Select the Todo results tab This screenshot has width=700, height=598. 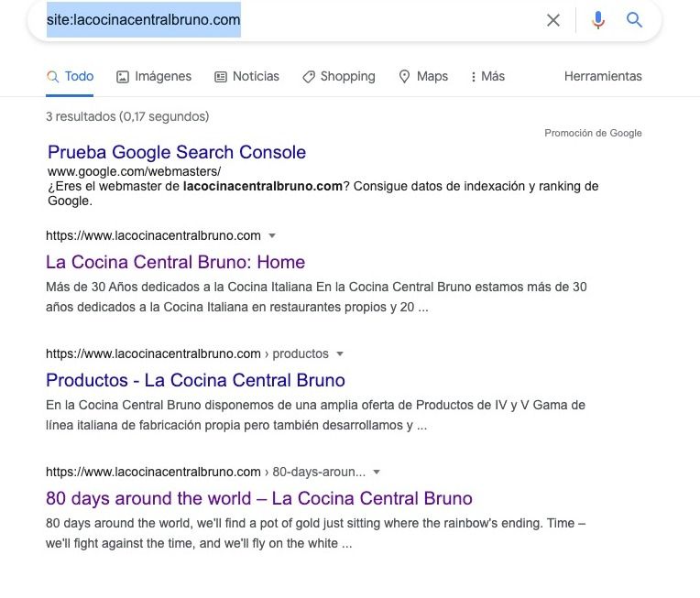[70, 76]
